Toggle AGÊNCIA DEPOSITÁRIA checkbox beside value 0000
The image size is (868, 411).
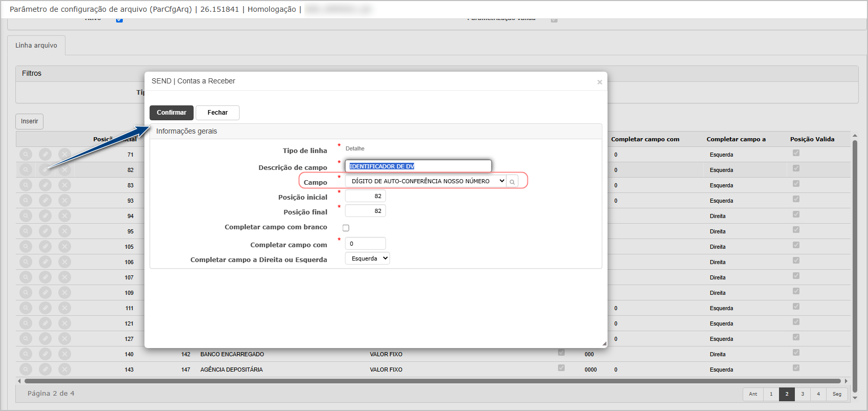(x=561, y=367)
